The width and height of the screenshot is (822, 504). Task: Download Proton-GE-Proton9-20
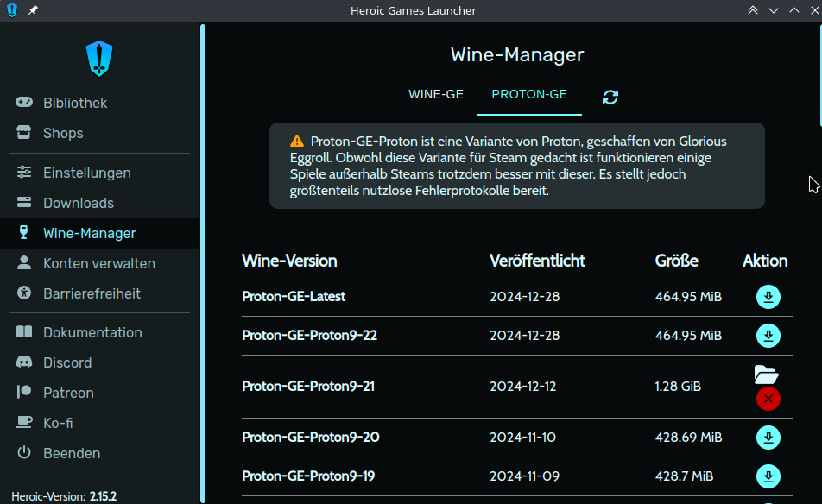click(x=768, y=438)
